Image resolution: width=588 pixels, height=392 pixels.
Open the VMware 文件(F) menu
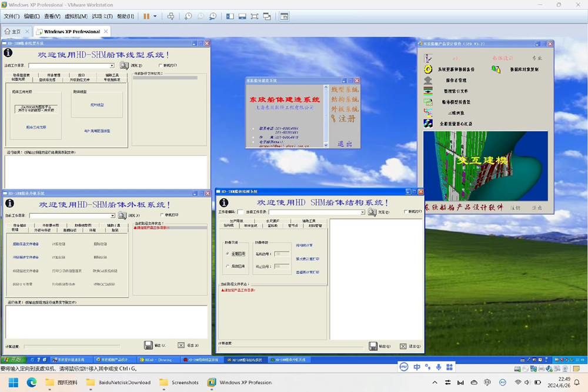point(12,16)
